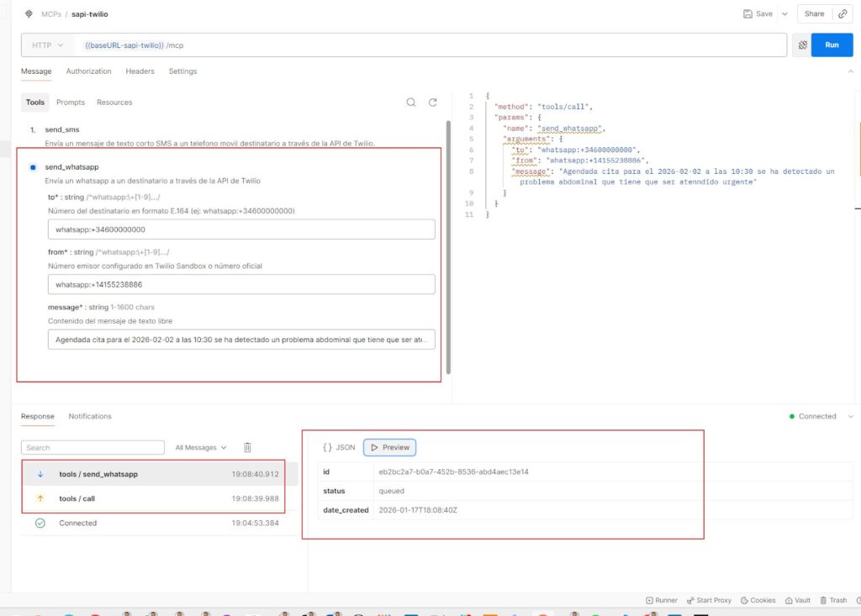Screen dimensions: 861x616
Task: Switch to the Authorization tab
Action: 88,71
